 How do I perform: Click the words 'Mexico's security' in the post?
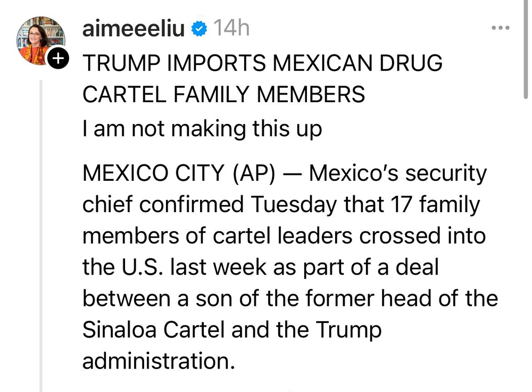coord(397,173)
